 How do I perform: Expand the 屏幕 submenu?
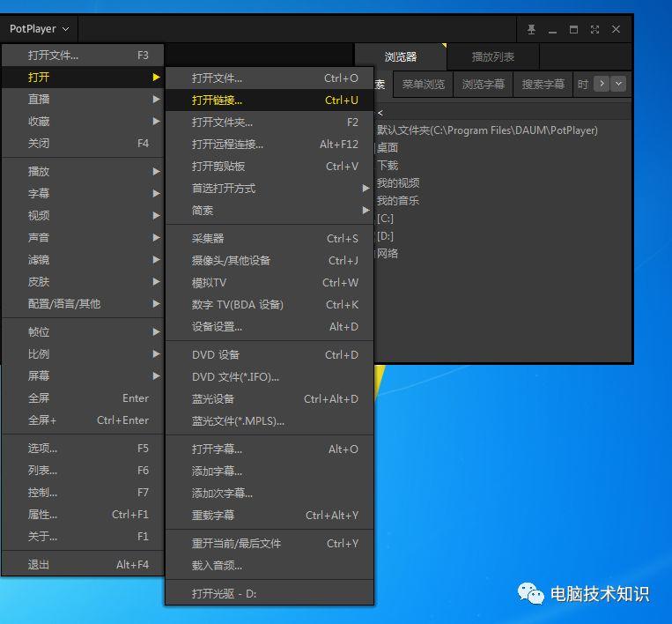point(83,376)
